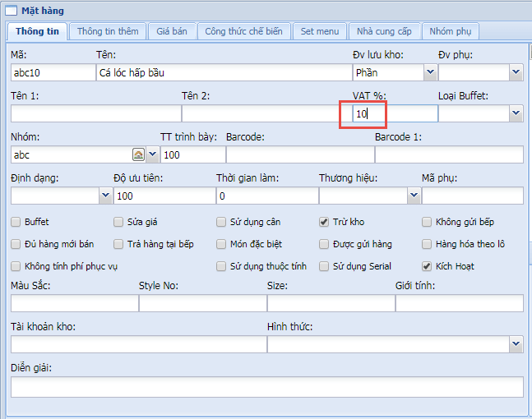Toggle the Buffet checkbox
532x419 pixels.
coord(16,222)
